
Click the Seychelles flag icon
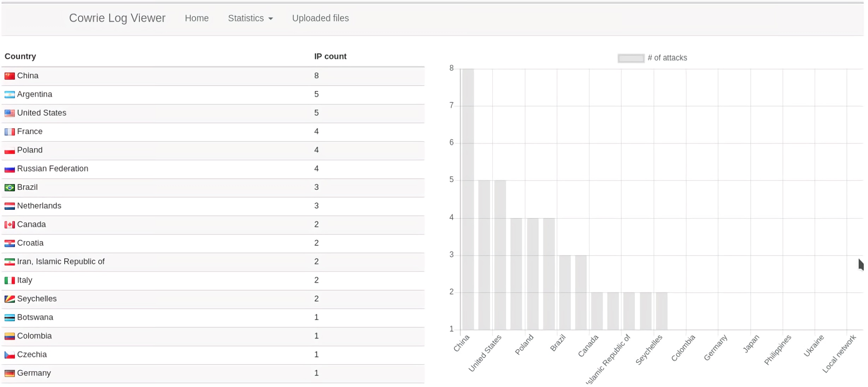pos(10,299)
